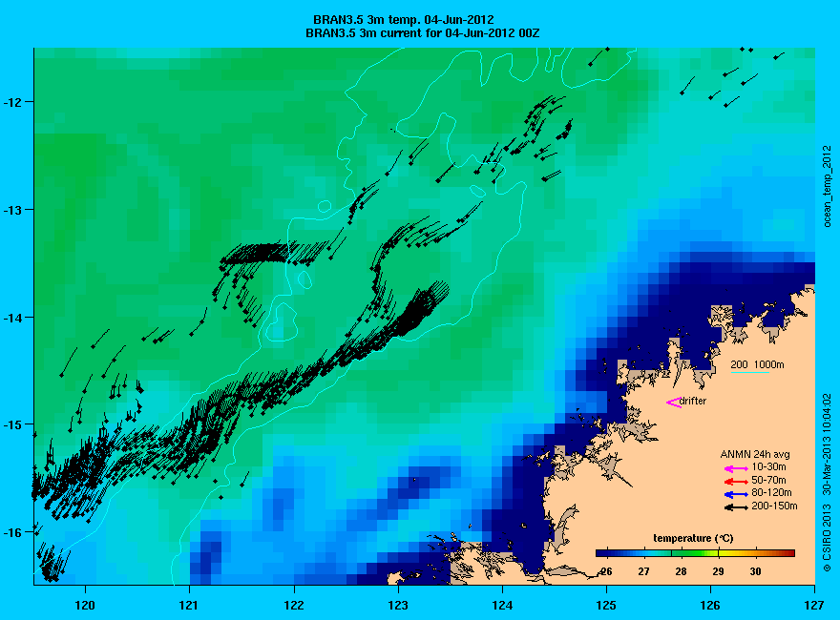This screenshot has width=840, height=620.
Task: Click the '200-150m' legend label
Action: [x=774, y=506]
